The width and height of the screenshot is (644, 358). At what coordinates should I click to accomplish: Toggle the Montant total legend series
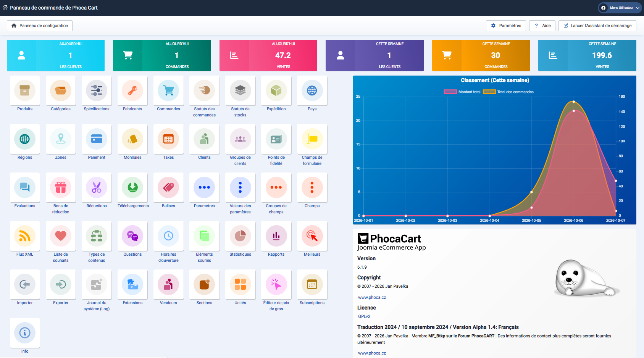(462, 92)
